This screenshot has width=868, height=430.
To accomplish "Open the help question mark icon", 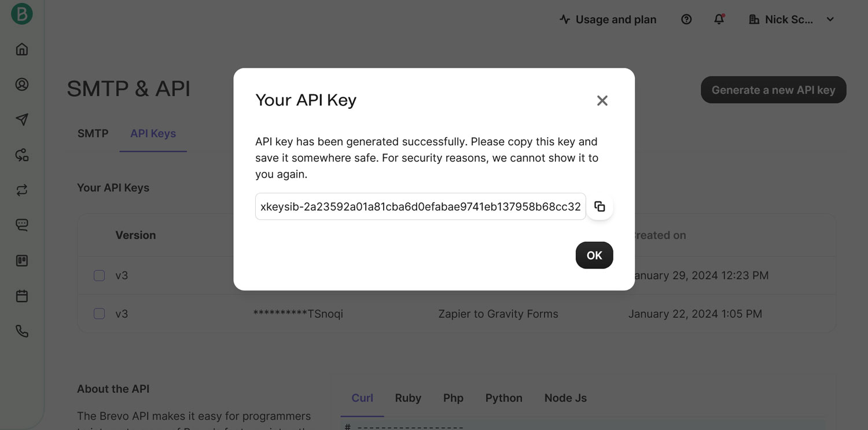I will coord(686,19).
